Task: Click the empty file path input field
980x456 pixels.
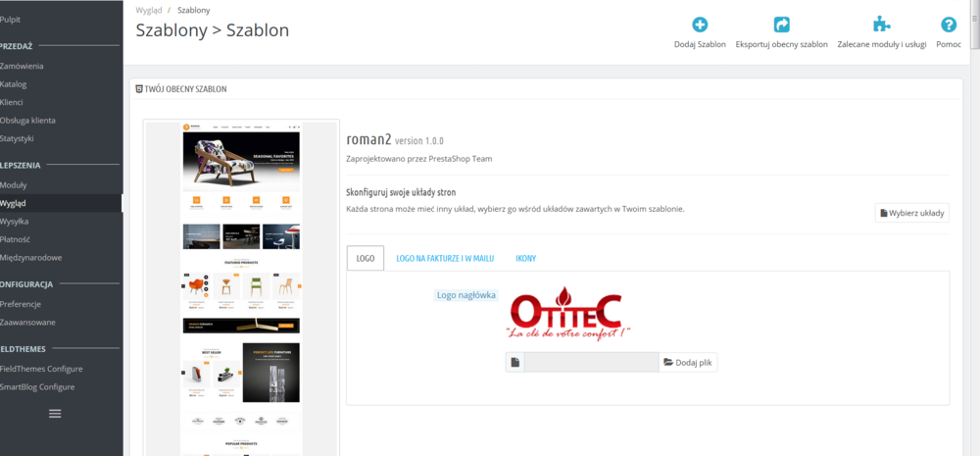Action: [x=591, y=362]
